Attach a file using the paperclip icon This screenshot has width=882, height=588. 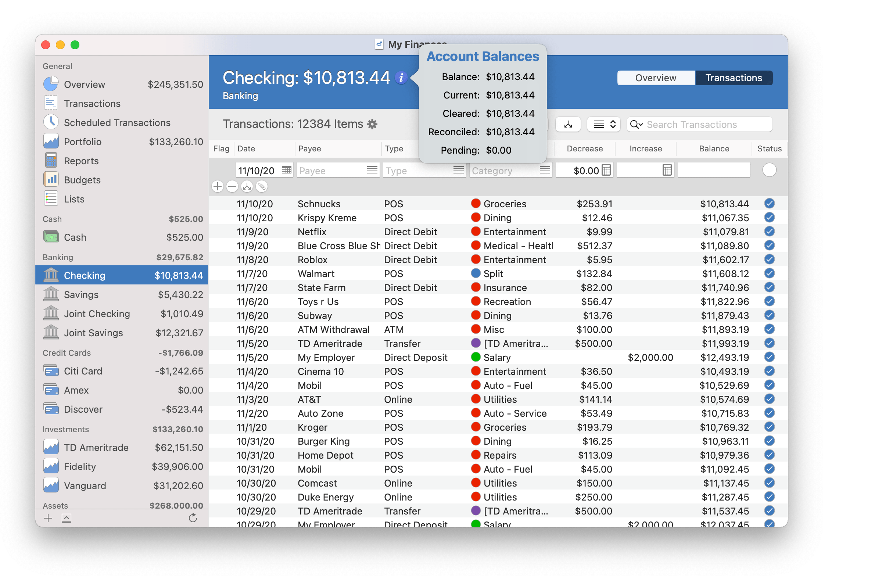pos(261,186)
